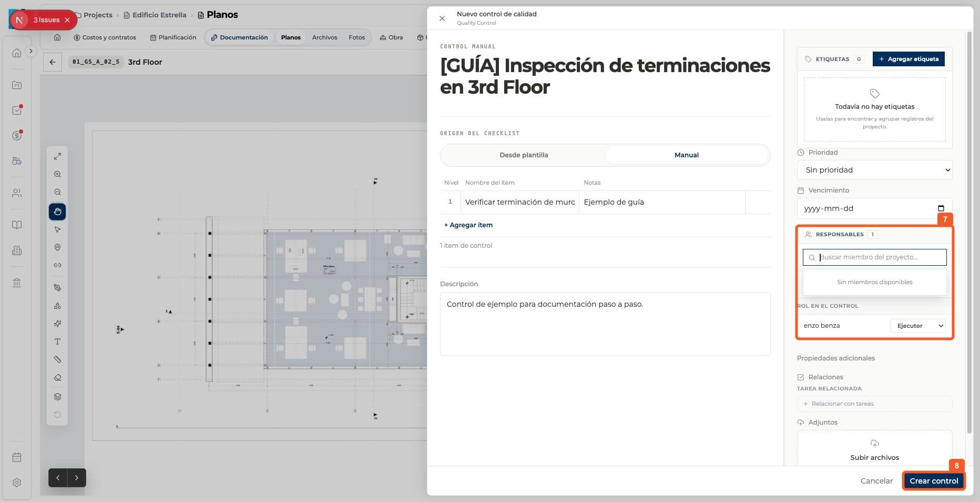The height and width of the screenshot is (502, 980).
Task: Select the arrow pointer tool
Action: pos(57,229)
